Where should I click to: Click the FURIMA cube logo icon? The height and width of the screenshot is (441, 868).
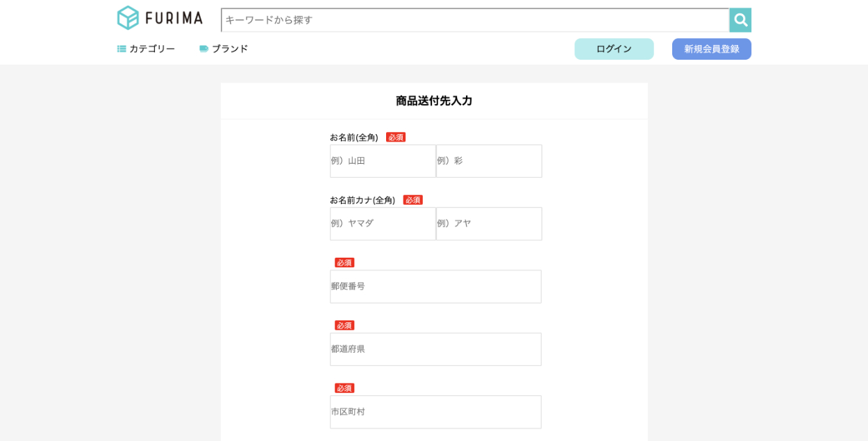pos(128,18)
